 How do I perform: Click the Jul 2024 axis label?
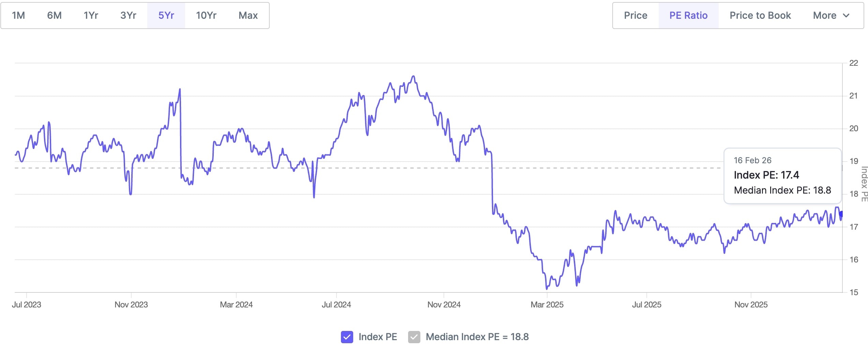[x=336, y=305]
